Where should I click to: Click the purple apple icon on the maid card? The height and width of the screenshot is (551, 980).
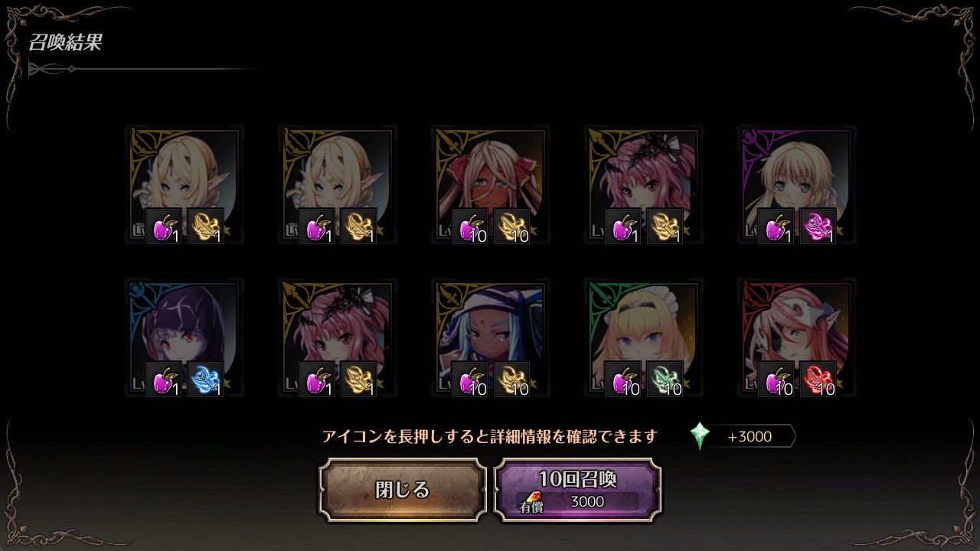tap(622, 380)
